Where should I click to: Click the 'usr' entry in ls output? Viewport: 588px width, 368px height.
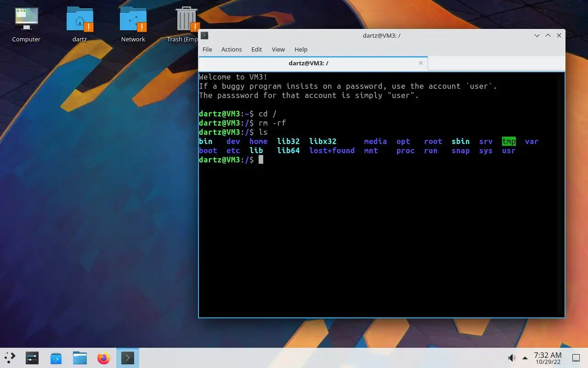[509, 151]
